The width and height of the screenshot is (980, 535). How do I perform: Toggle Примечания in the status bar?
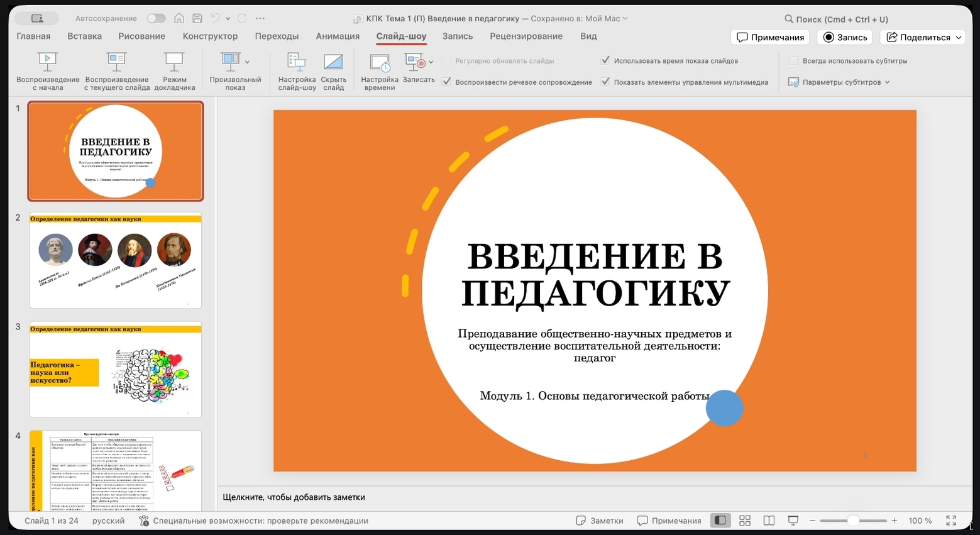(669, 521)
